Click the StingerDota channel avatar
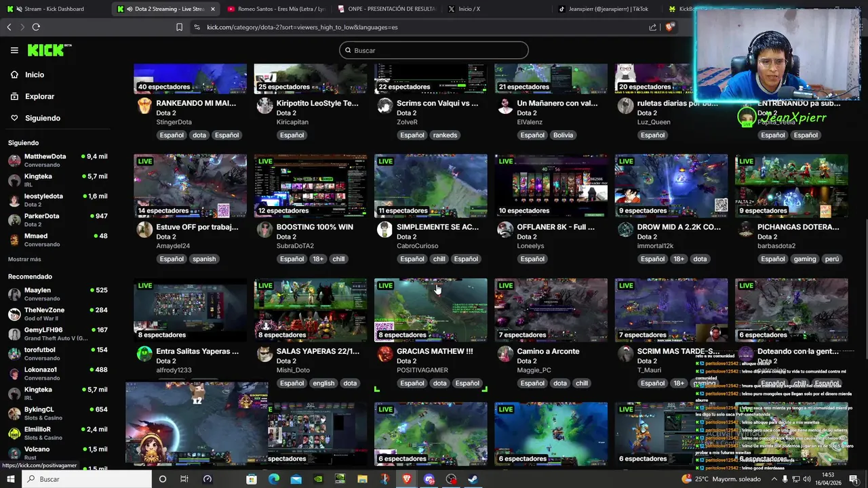 click(144, 105)
